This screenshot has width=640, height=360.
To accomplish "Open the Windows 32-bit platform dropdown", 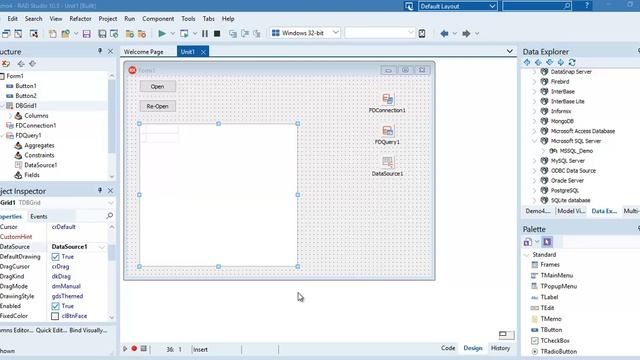I will tap(336, 33).
